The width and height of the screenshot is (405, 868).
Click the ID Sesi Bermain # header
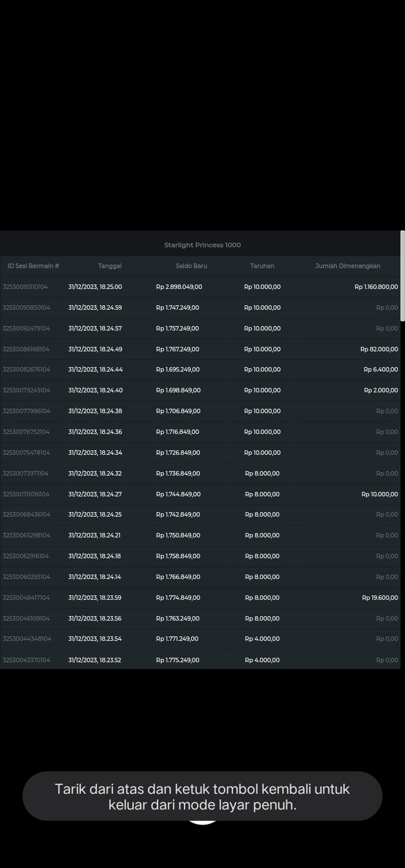33,266
